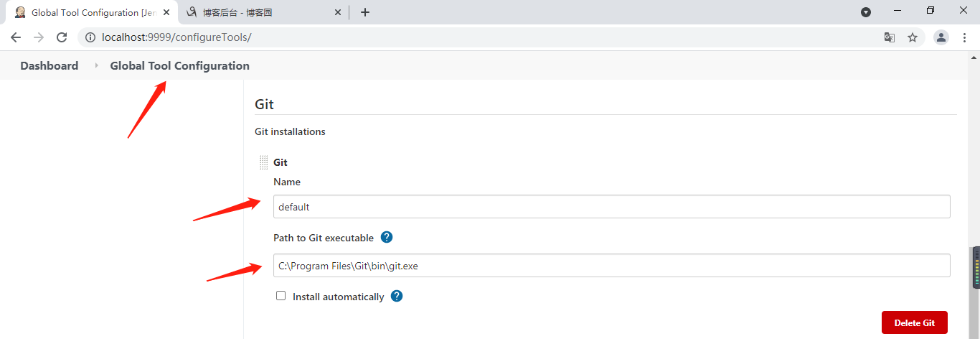Click the Git Name input field
The width and height of the screenshot is (980, 339).
coord(611,207)
